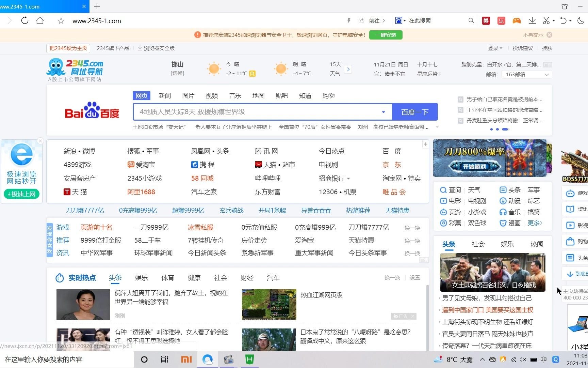Viewport: 588px width, 368px height.
Task: Open a new browser tab
Action: 97,6
